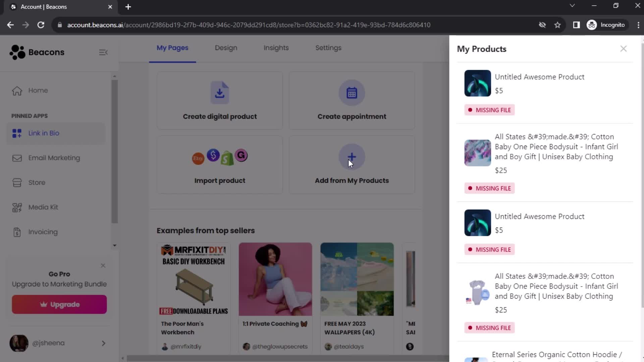Click the Home sidebar icon
This screenshot has height=362, width=644.
(17, 90)
